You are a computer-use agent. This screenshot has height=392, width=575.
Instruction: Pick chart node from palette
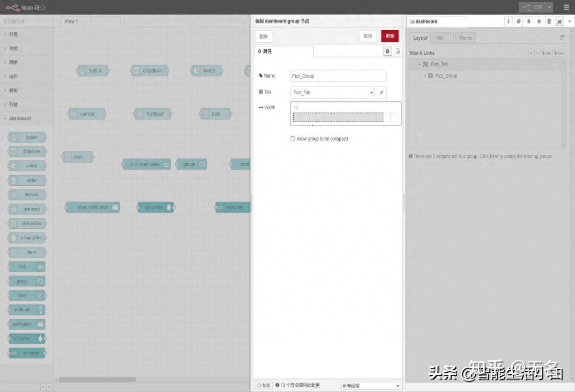click(27, 295)
